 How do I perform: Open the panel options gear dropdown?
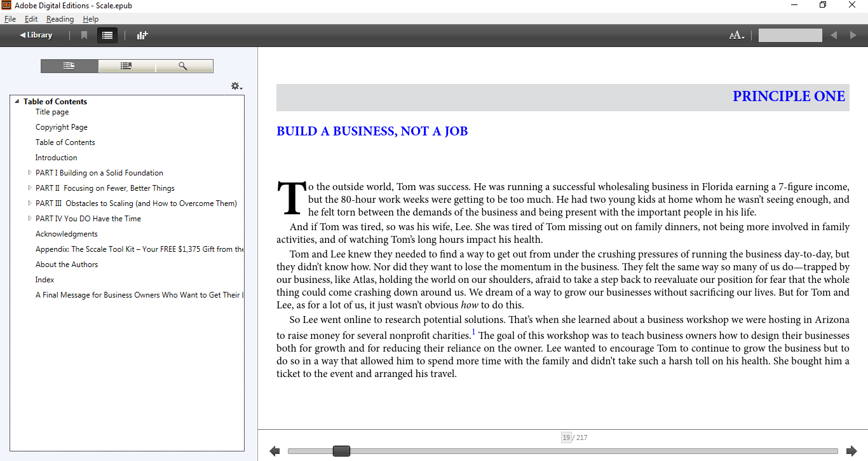tap(236, 86)
